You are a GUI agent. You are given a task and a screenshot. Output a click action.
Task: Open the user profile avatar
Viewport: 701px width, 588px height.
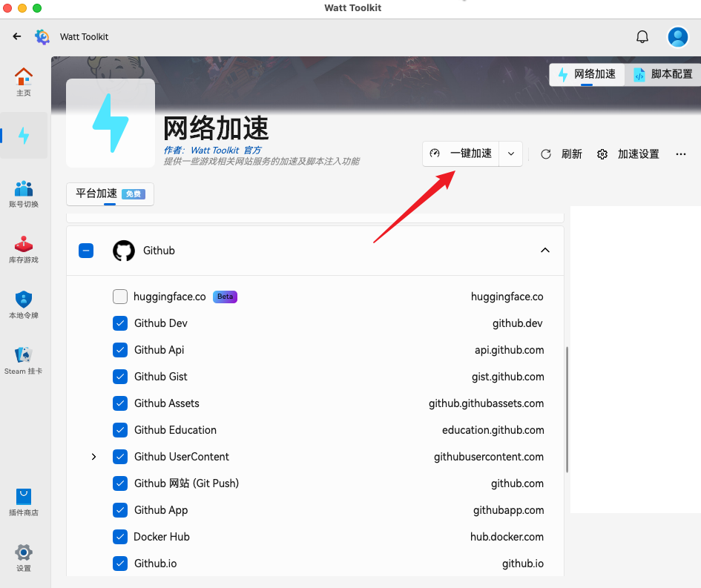[677, 36]
